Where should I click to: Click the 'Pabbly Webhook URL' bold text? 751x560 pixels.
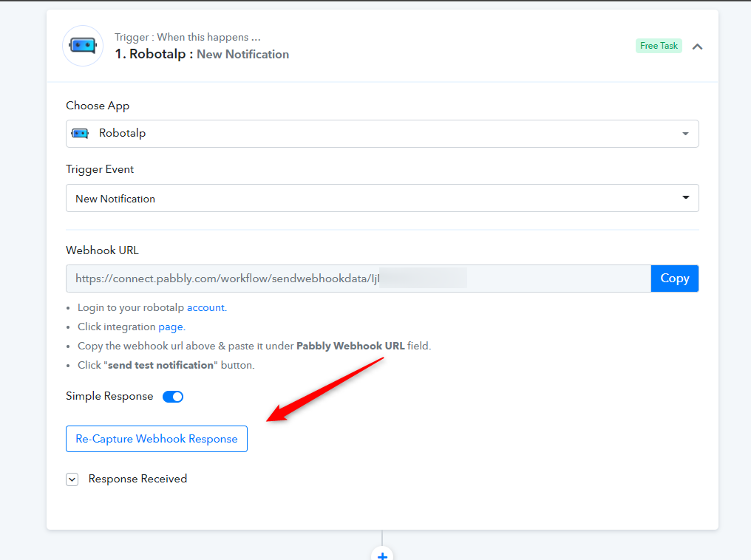coord(350,346)
